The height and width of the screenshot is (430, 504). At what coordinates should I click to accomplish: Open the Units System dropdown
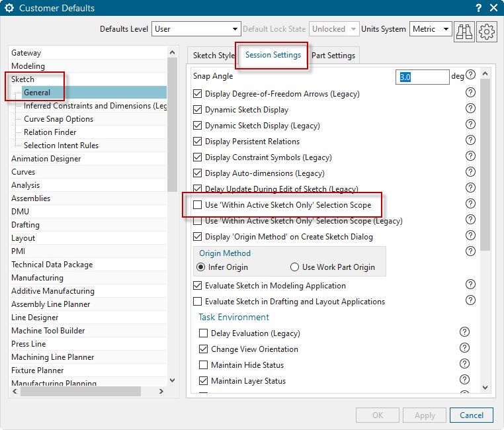(430, 29)
